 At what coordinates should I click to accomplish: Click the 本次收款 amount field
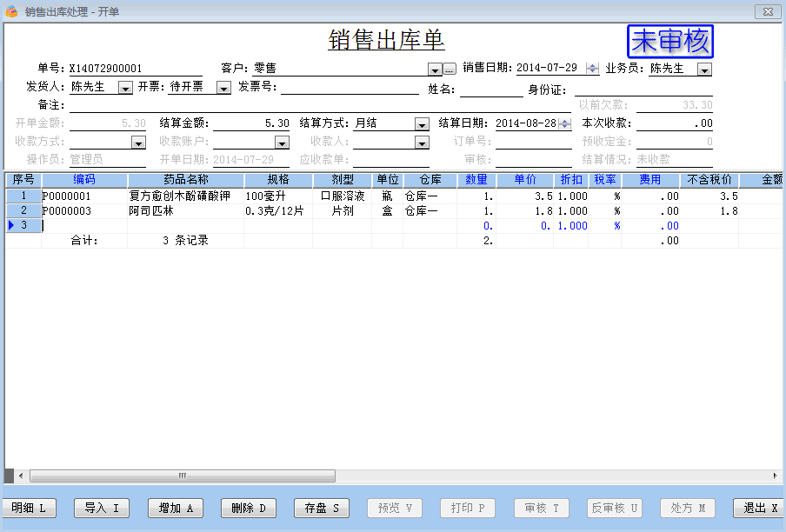coord(676,123)
